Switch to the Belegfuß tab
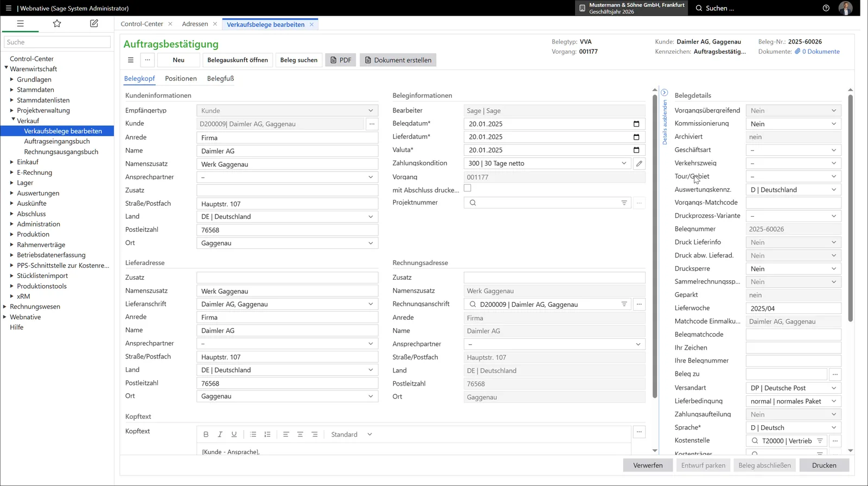This screenshot has height=486, width=868. coord(220,78)
